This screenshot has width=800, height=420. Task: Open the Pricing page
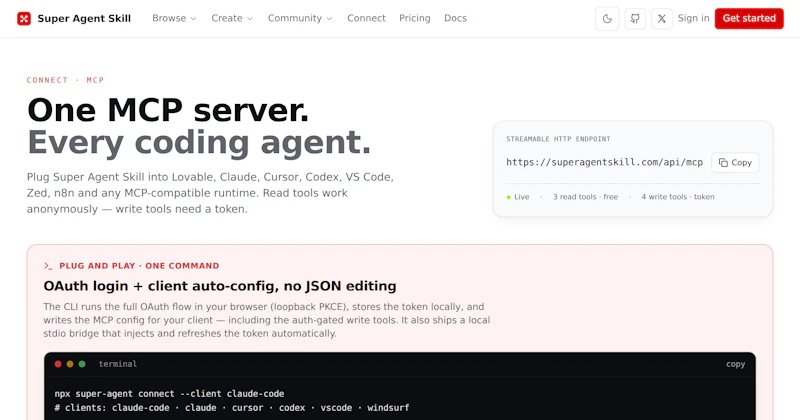point(415,18)
